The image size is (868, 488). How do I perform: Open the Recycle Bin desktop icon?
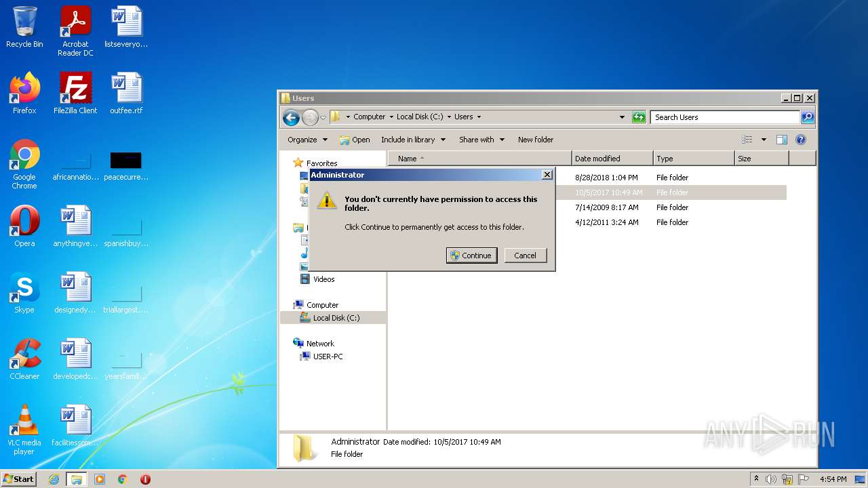pyautogui.click(x=24, y=28)
